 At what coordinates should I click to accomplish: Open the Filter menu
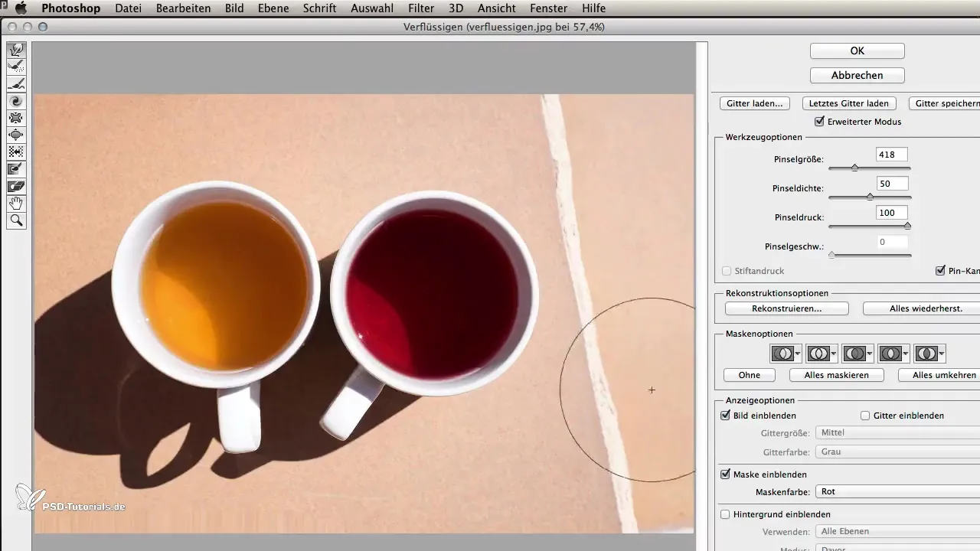click(420, 8)
